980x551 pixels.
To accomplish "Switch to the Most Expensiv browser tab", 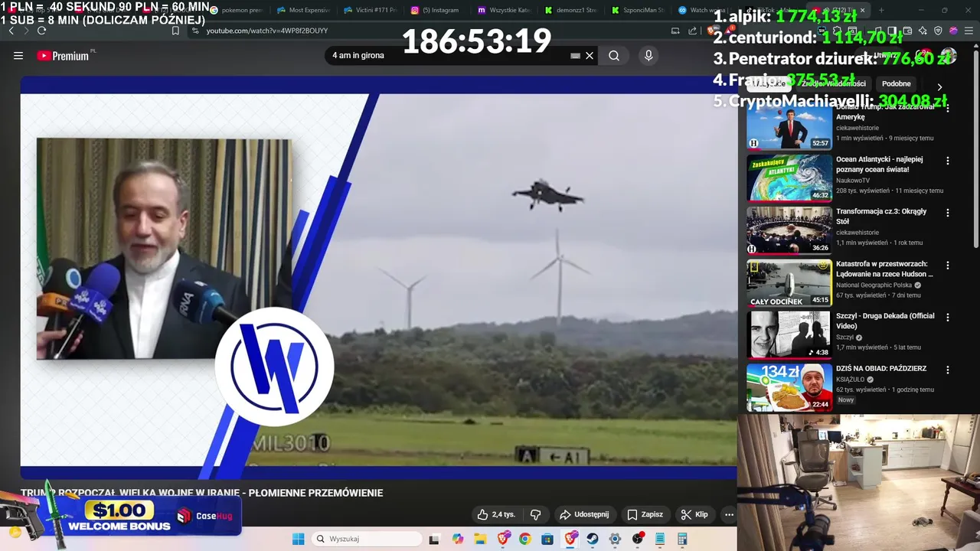I will [303, 10].
